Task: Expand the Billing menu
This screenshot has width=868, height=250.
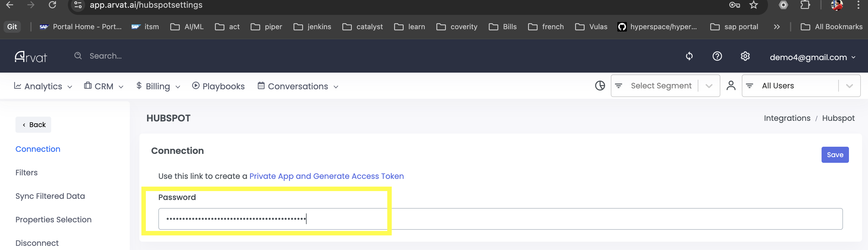Action: (x=158, y=86)
